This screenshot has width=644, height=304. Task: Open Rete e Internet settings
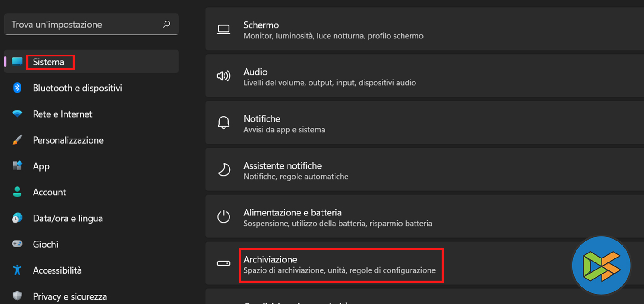coord(63,114)
